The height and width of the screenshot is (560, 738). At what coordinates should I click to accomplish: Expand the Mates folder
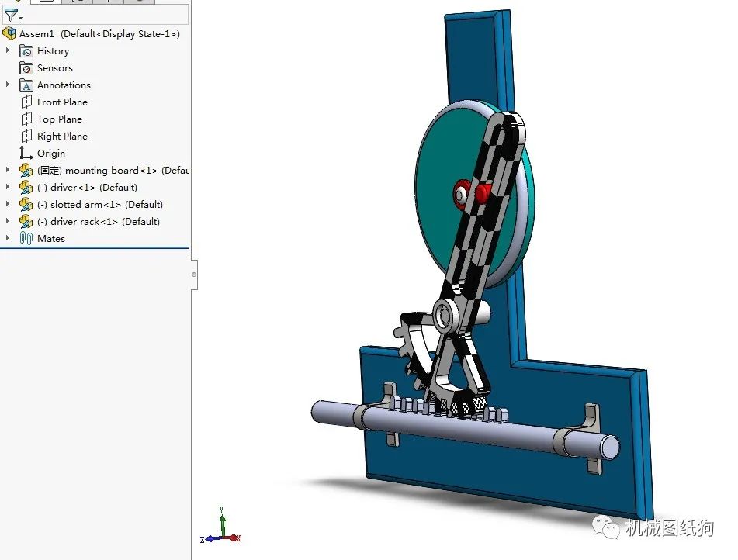tap(8, 237)
